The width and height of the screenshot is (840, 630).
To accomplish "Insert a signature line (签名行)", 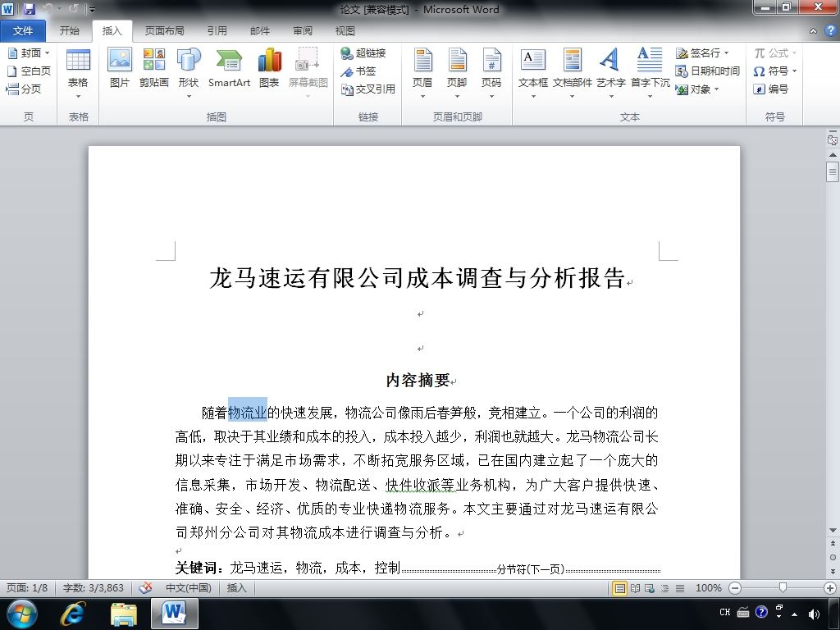I will tap(702, 52).
